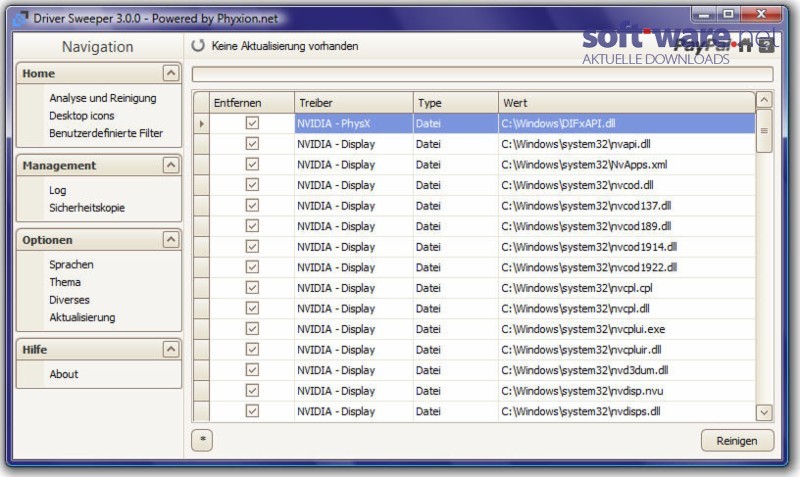Select C:\Windows\system32\NvApps.xml cell
The width and height of the screenshot is (800, 477).
click(x=627, y=164)
